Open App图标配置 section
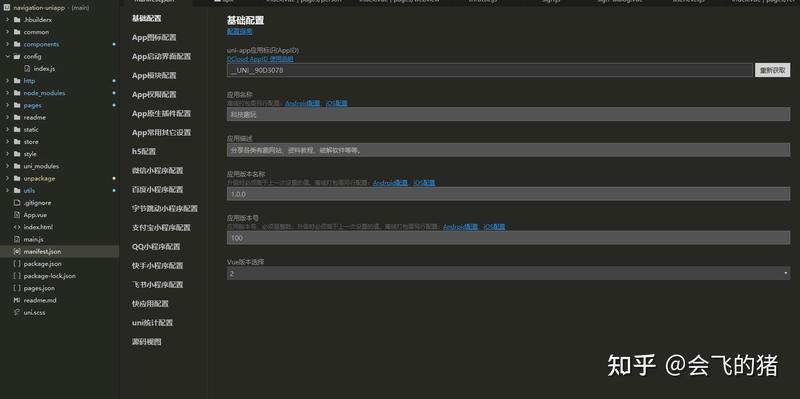The height and width of the screenshot is (399, 800). point(154,37)
